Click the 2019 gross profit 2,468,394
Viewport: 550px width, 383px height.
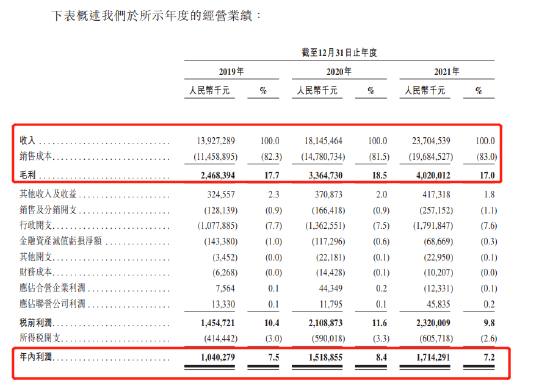point(218,175)
